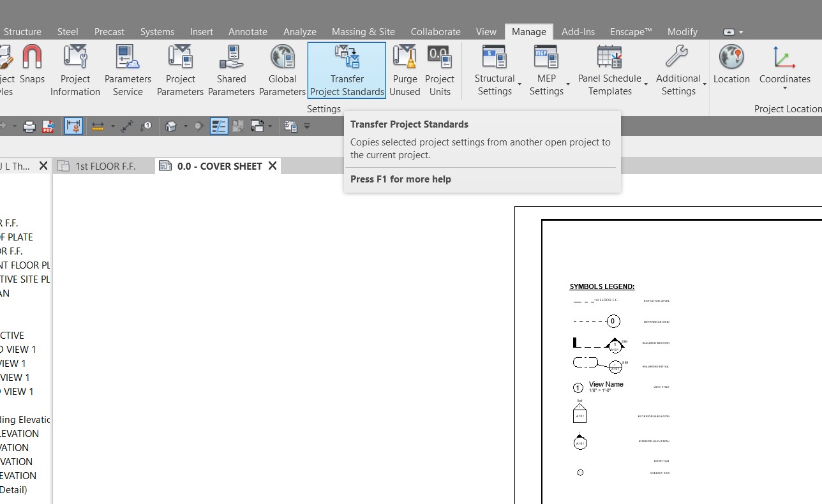Viewport: 822px width, 504px height.
Task: Toggle Thin Lines display
Action: [x=219, y=126]
